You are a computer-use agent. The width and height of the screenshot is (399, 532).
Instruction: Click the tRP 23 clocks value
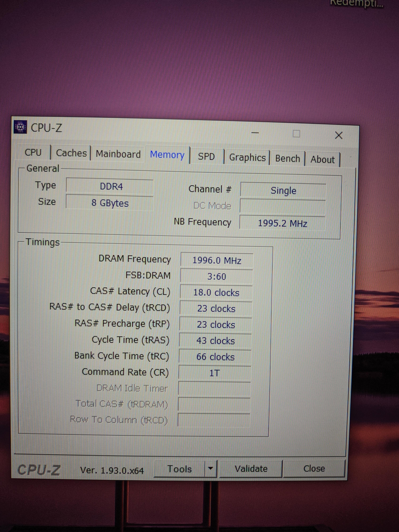click(x=216, y=325)
